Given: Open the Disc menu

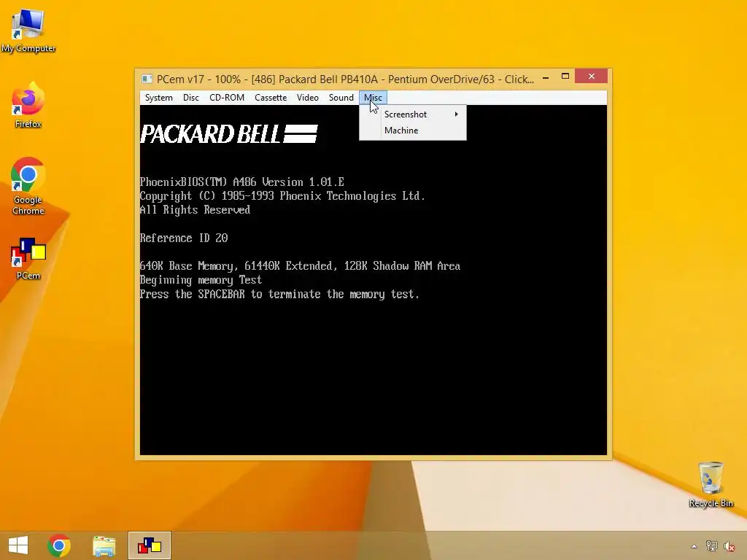Looking at the screenshot, I should (190, 98).
